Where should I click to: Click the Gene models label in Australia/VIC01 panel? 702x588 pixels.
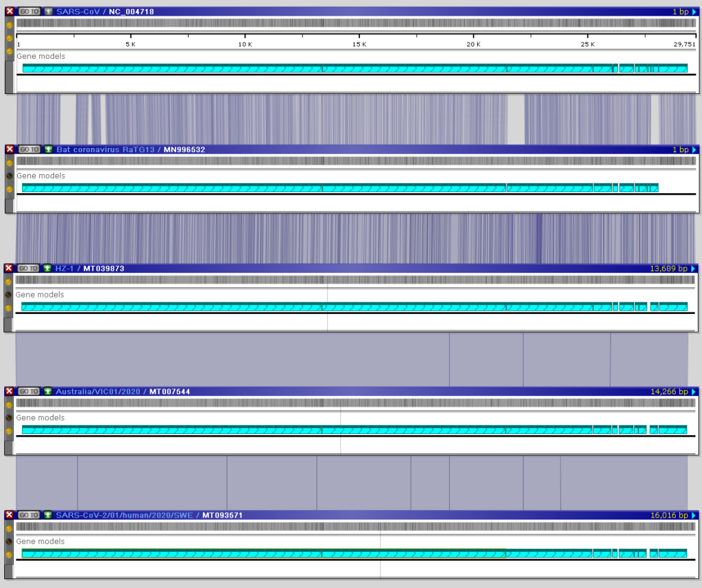coord(40,417)
